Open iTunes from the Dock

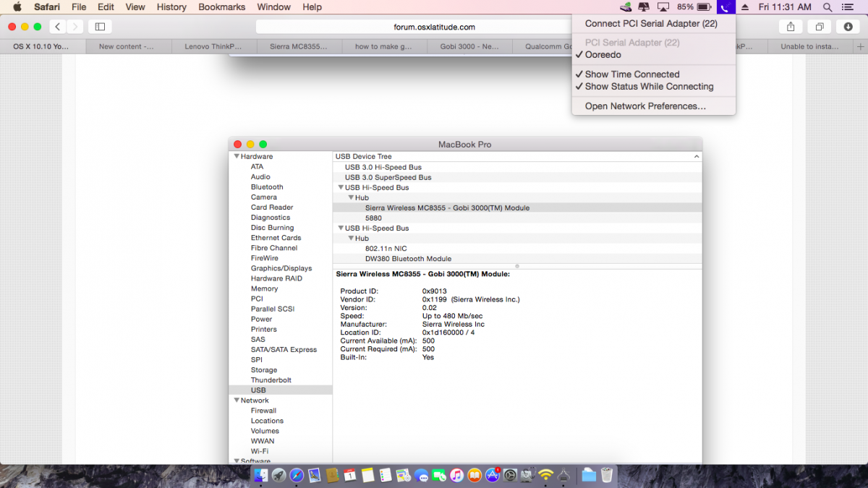tap(457, 475)
